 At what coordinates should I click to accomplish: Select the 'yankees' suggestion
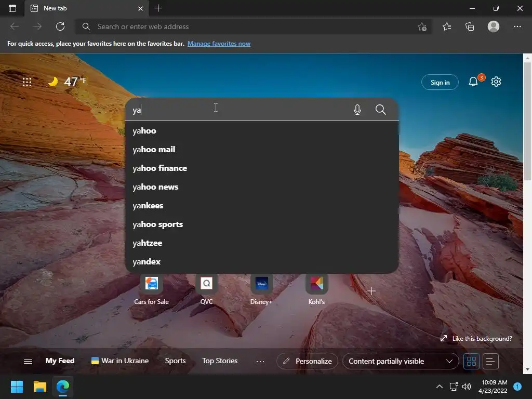(x=262, y=205)
